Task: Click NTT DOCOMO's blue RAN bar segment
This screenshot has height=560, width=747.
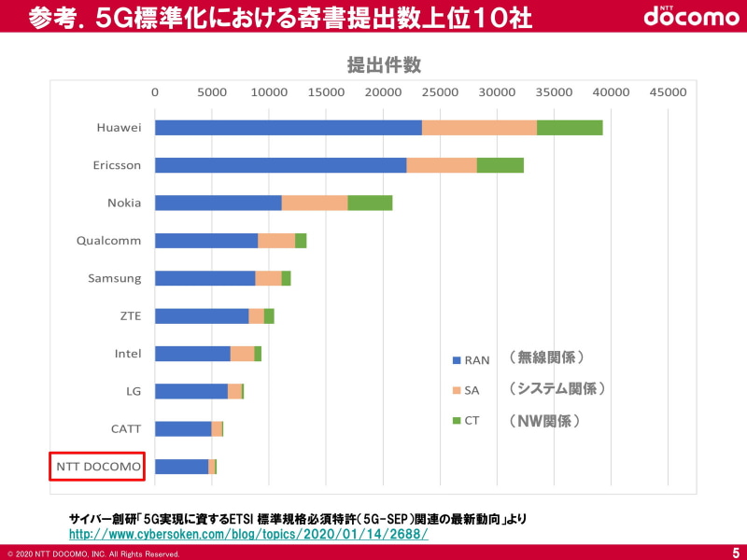Action: (x=181, y=467)
